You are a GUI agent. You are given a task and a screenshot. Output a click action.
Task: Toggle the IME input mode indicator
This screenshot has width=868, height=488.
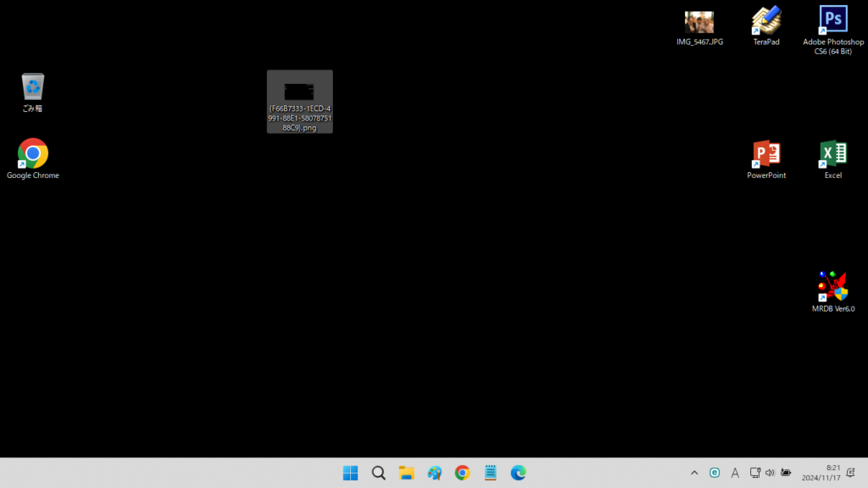tap(734, 473)
